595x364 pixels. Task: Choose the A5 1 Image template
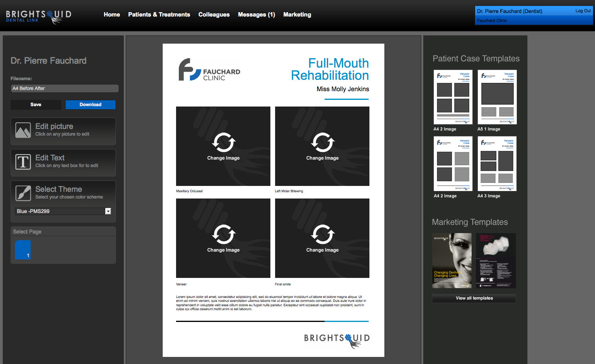coord(497,97)
